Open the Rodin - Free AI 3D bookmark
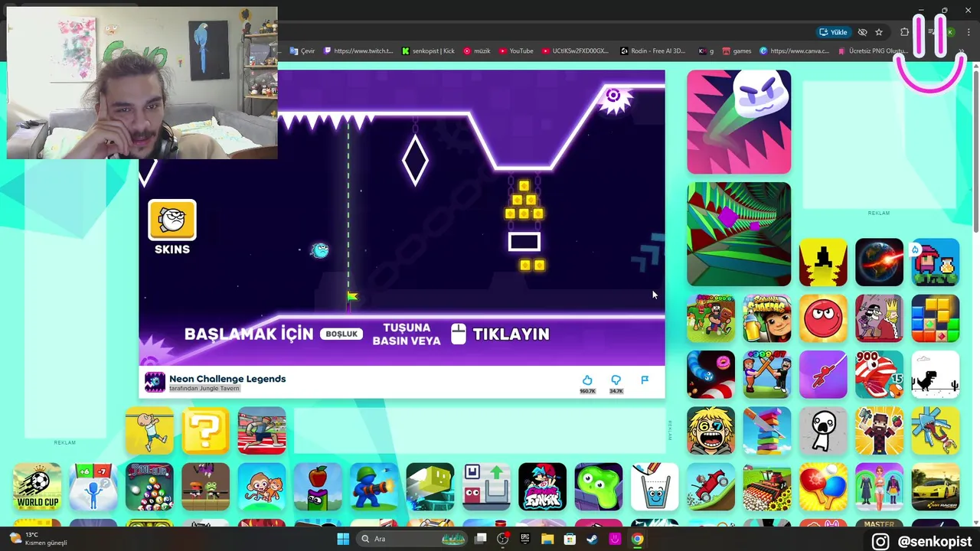Screen dimensions: 980x551 [x=652, y=51]
